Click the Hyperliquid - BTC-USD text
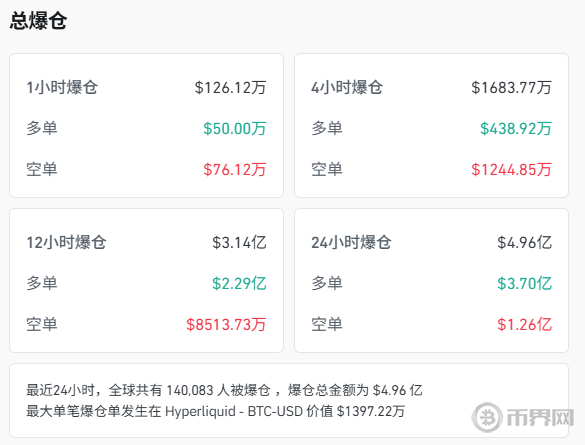The height and width of the screenshot is (445, 585). [x=234, y=411]
